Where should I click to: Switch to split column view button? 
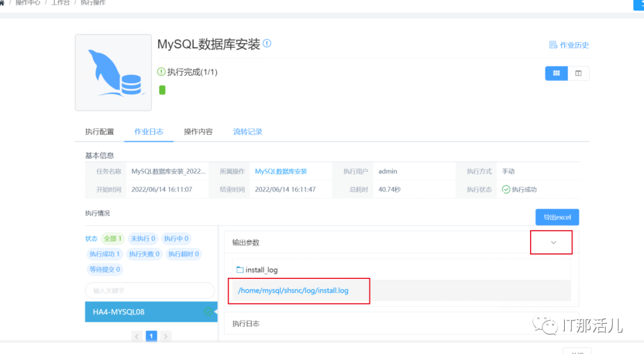pyautogui.click(x=578, y=73)
